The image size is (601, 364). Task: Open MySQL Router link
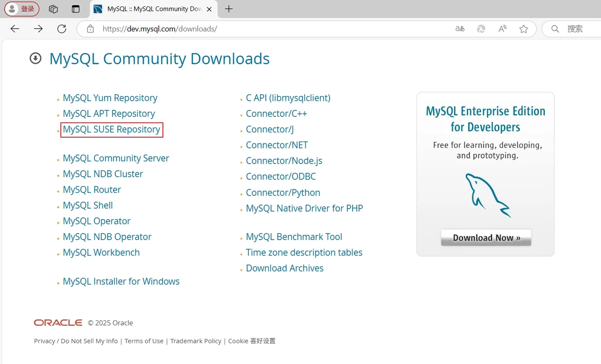pos(92,190)
